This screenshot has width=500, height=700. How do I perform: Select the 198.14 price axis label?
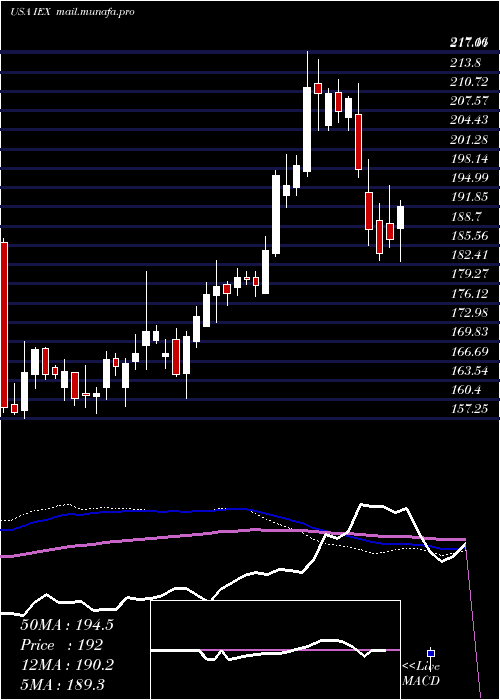(x=469, y=159)
